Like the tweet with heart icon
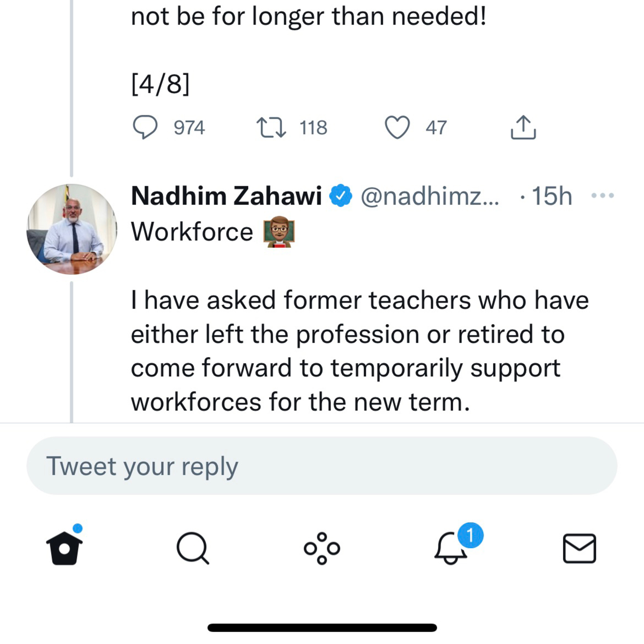 tap(397, 127)
